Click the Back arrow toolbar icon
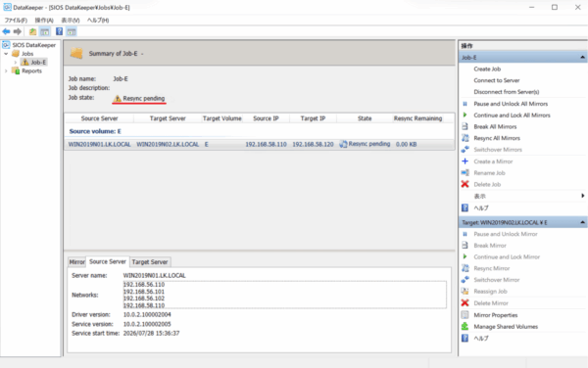This screenshot has height=368, width=588. click(6, 32)
